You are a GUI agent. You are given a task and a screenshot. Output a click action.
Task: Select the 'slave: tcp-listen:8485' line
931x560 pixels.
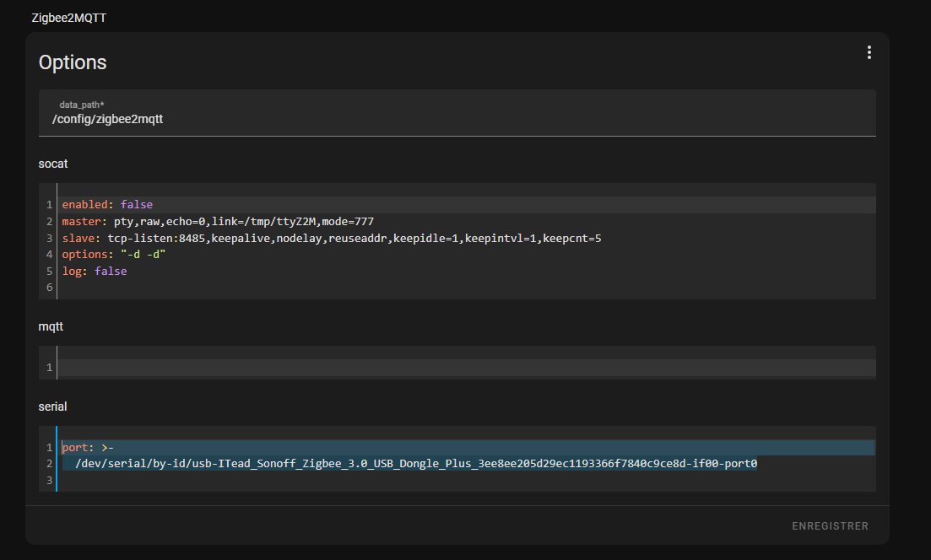pyautogui.click(x=331, y=239)
